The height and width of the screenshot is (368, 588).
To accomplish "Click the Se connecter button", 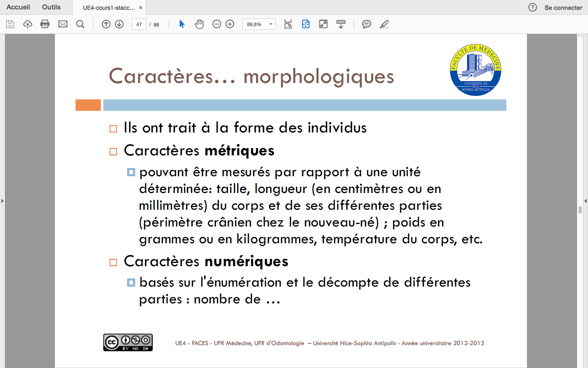I will 563,7.
